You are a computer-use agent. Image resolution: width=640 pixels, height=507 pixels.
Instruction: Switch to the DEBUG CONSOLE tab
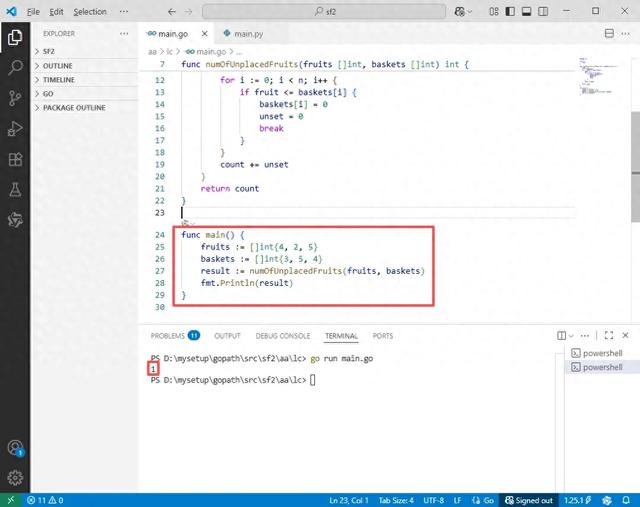pyautogui.click(x=283, y=336)
